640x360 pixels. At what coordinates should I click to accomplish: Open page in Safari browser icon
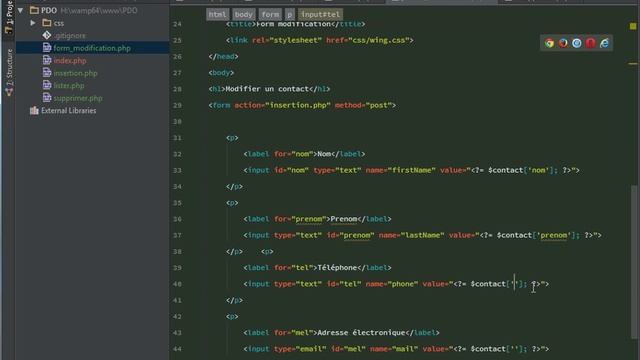tap(577, 43)
